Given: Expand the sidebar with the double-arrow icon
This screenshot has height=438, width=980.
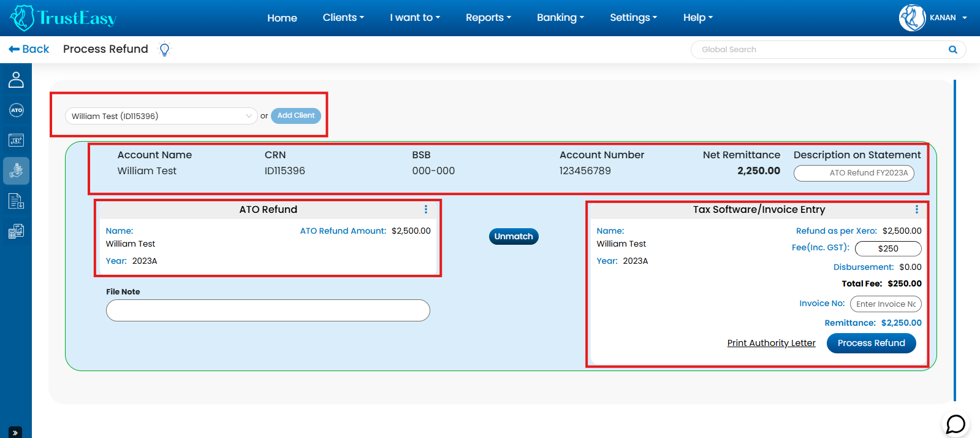Looking at the screenshot, I should tap(15, 432).
